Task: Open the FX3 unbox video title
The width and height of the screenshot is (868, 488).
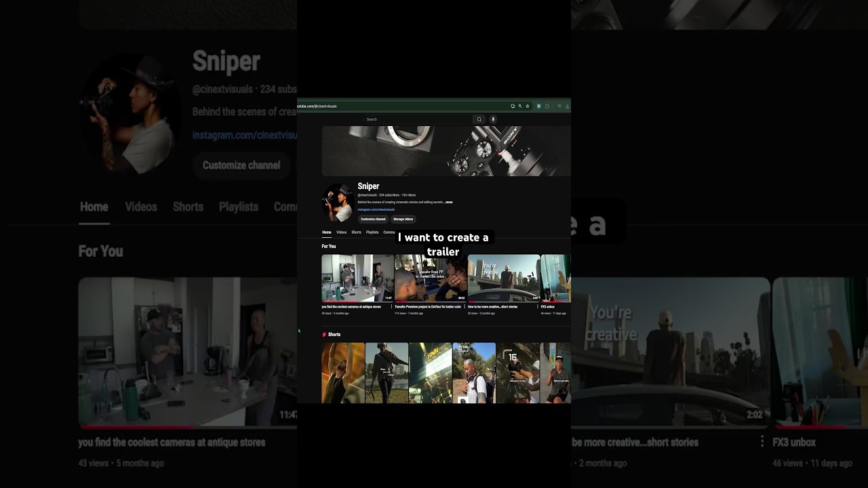Action: tap(548, 307)
